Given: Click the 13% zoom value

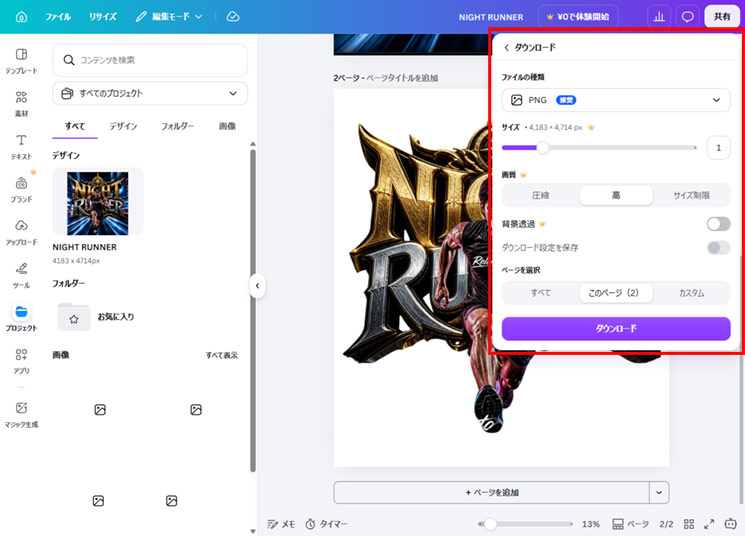Looking at the screenshot, I should coord(591,524).
